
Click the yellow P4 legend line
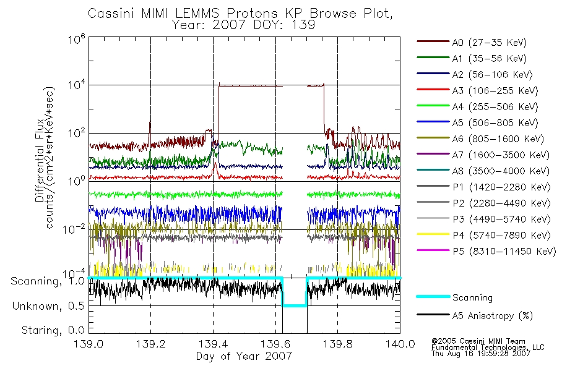(x=433, y=234)
